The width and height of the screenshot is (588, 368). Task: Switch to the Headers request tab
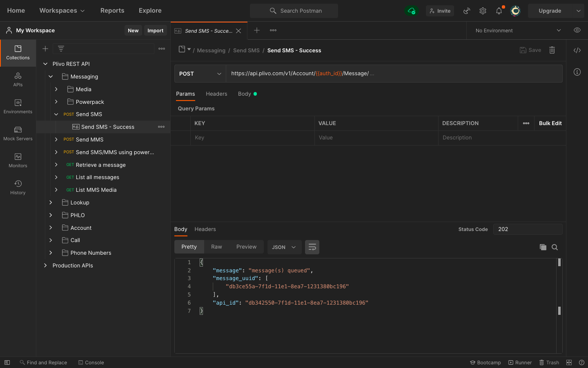216,94
